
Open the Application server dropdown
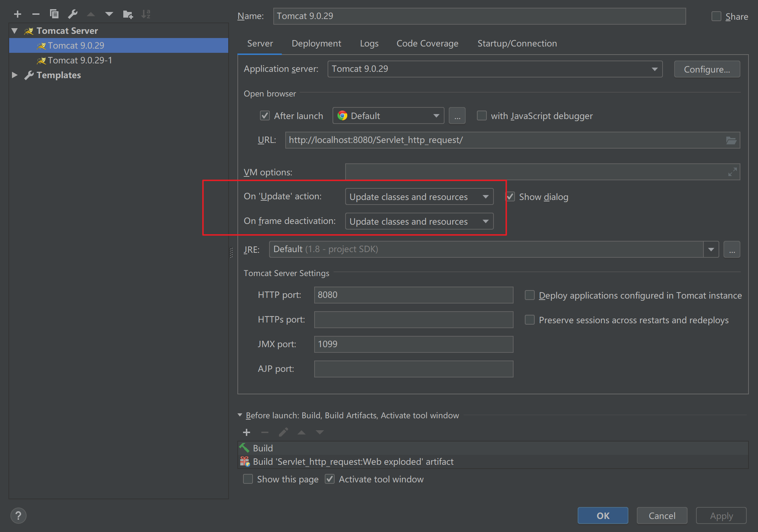[495, 69]
